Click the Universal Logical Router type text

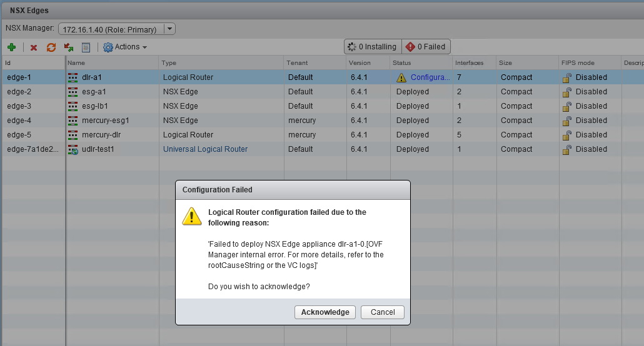(205, 149)
